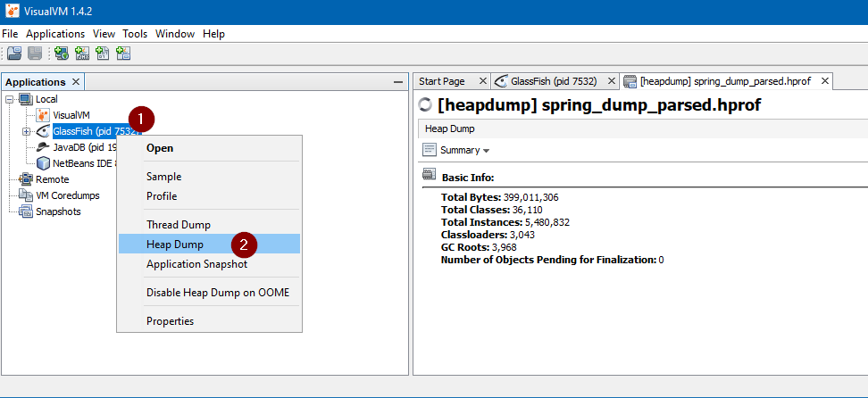
Task: Select the JavaDB tree item
Action: [84, 148]
